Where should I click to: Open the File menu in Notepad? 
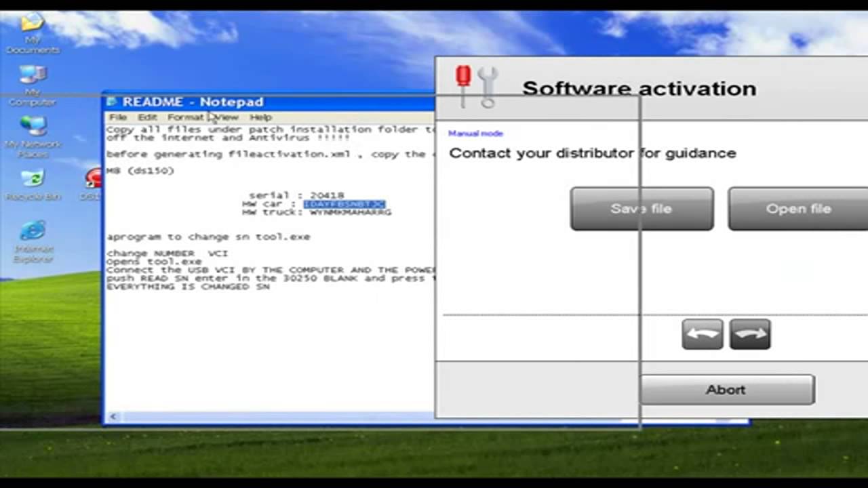118,117
